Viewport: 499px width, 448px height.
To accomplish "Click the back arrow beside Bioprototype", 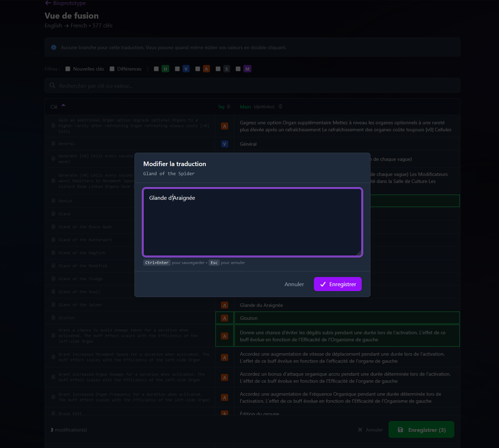I will tap(47, 3).
